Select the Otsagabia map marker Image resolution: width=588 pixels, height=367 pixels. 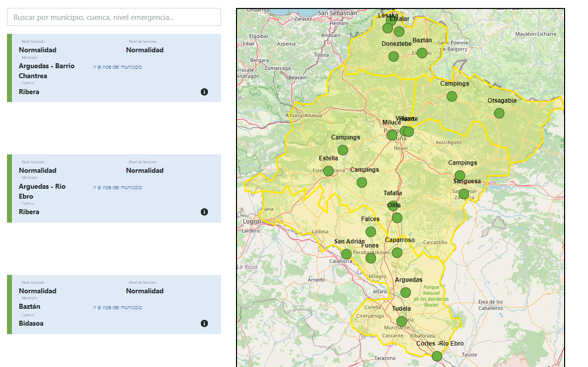click(499, 113)
